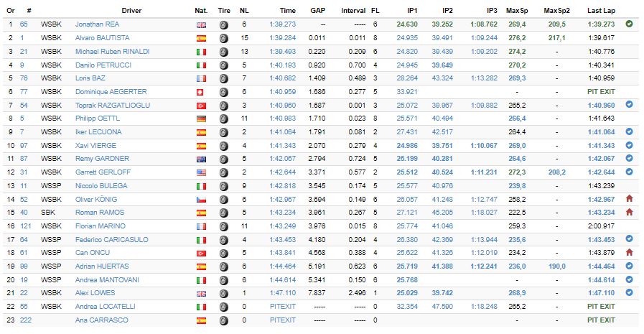Screen dimensions: 644x334
Task: Click best time 1:39.273 in the Time column
Action: 283,24
